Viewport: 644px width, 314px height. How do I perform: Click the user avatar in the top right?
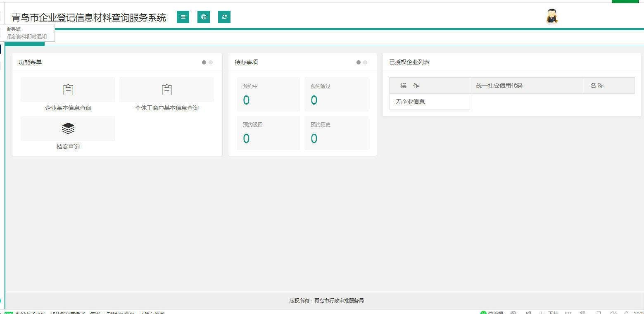552,16
